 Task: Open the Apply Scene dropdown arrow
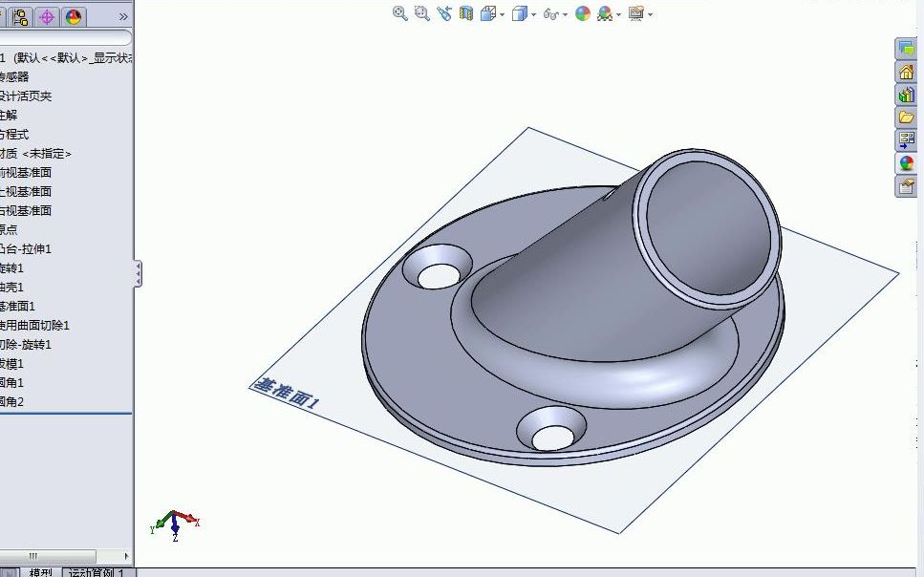(620, 15)
